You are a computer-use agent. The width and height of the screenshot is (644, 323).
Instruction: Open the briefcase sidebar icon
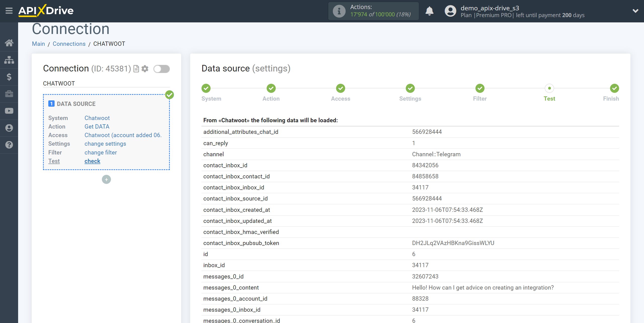9,94
